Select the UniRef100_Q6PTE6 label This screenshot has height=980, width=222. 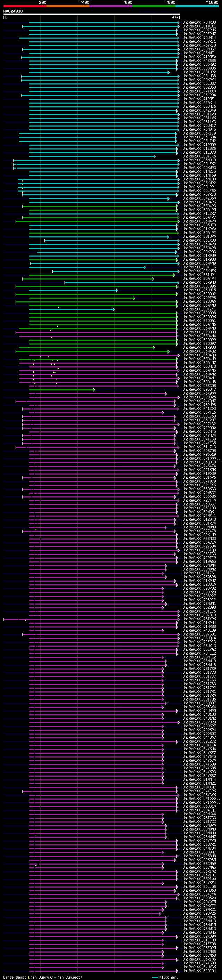[x=199, y=413]
